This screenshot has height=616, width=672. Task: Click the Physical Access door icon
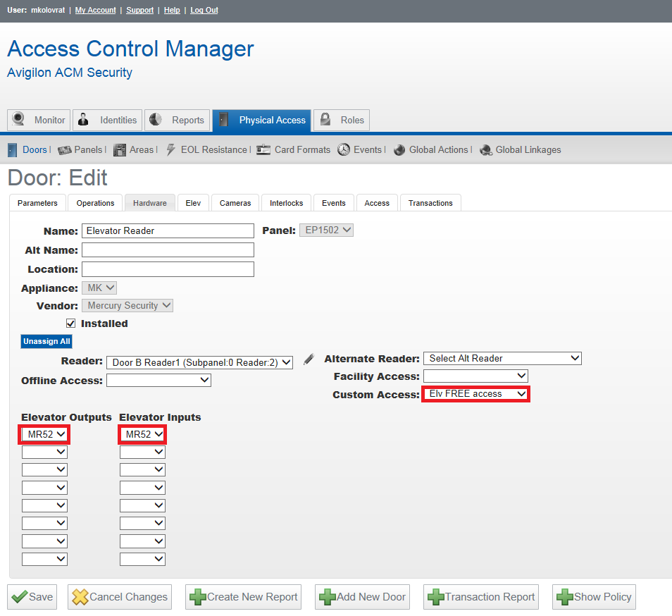point(223,119)
